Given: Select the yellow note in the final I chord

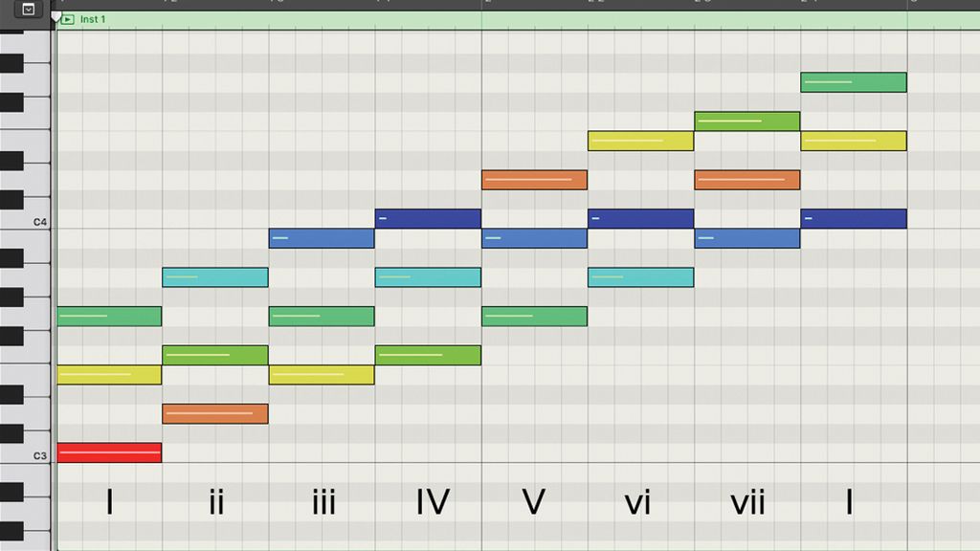Looking at the screenshot, I should tap(854, 141).
